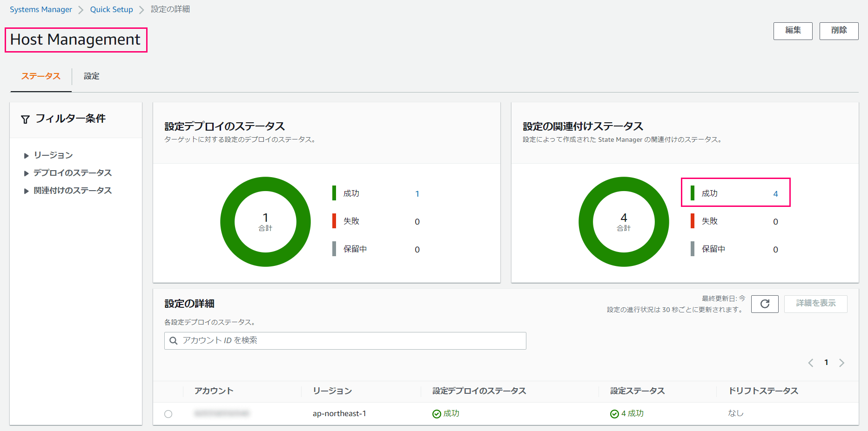Screen dimensions: 868x431
Task: Expand the 関連付けのステータス filter section
Action: point(72,190)
